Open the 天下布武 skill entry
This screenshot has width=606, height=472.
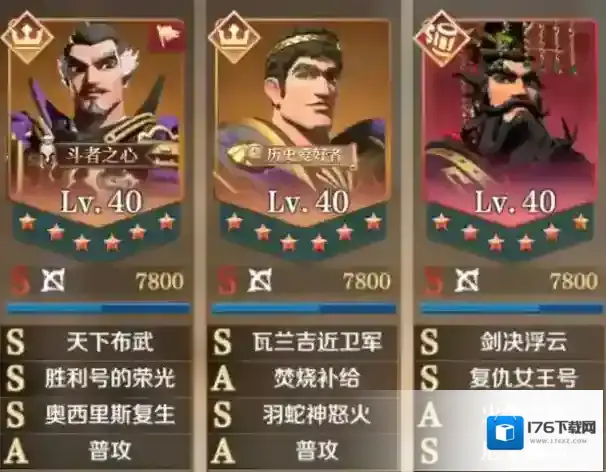[x=96, y=342]
